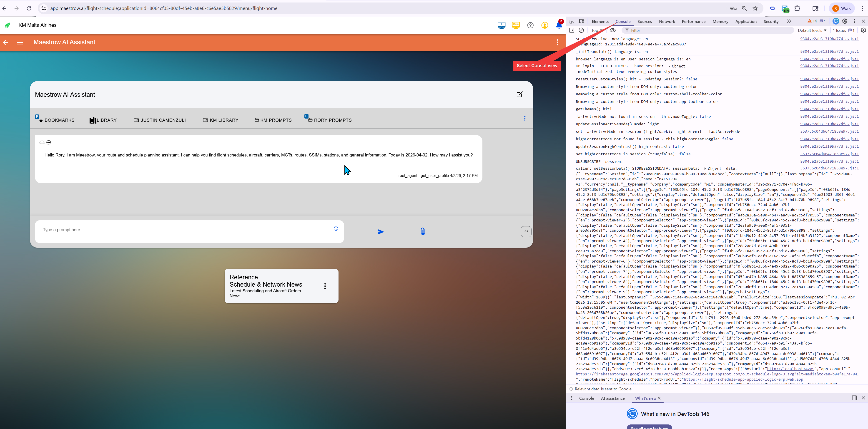Click the 14 warnings counter in DevTools
The width and height of the screenshot is (868, 429).
point(812,21)
